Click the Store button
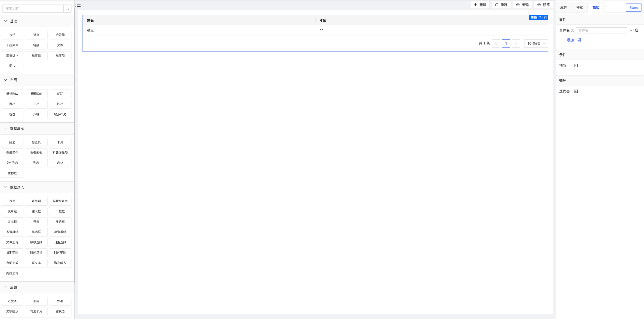 [633, 8]
